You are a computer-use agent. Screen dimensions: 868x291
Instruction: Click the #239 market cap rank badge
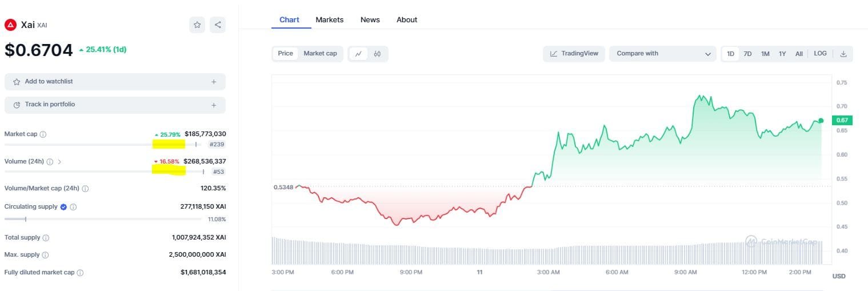(x=217, y=145)
